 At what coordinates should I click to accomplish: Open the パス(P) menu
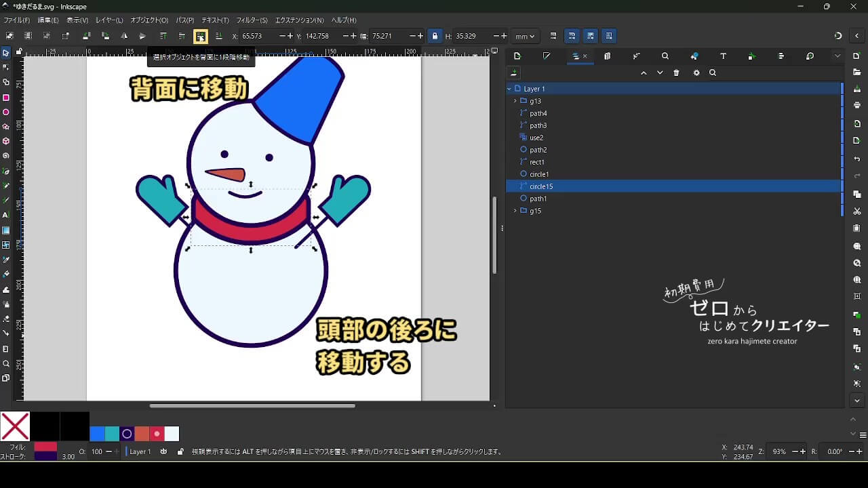pos(184,20)
